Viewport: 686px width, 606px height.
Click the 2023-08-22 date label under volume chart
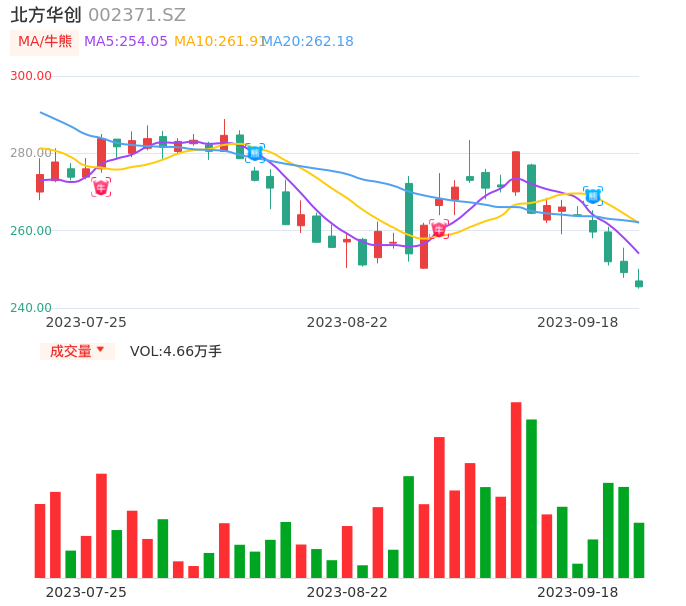[347, 592]
